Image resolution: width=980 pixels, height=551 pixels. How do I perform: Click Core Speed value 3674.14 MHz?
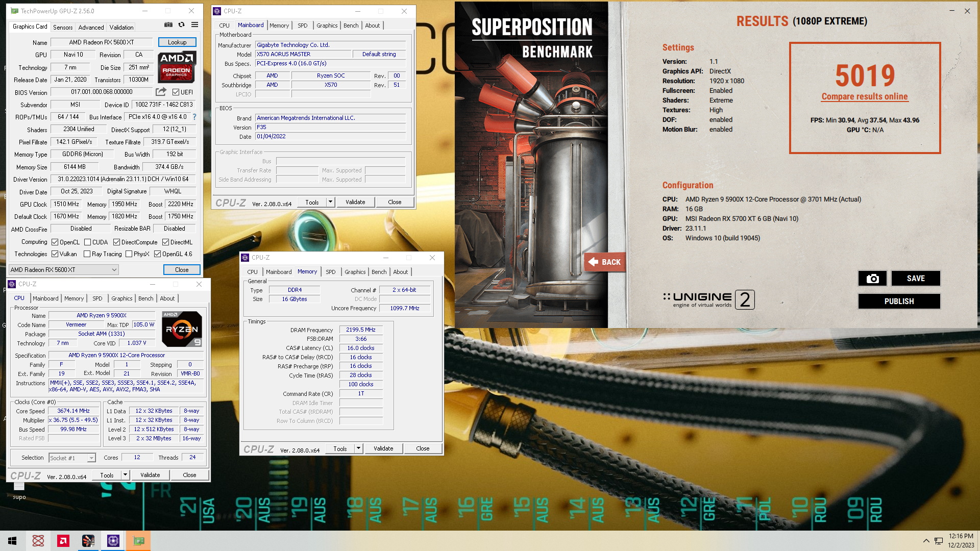tap(73, 411)
